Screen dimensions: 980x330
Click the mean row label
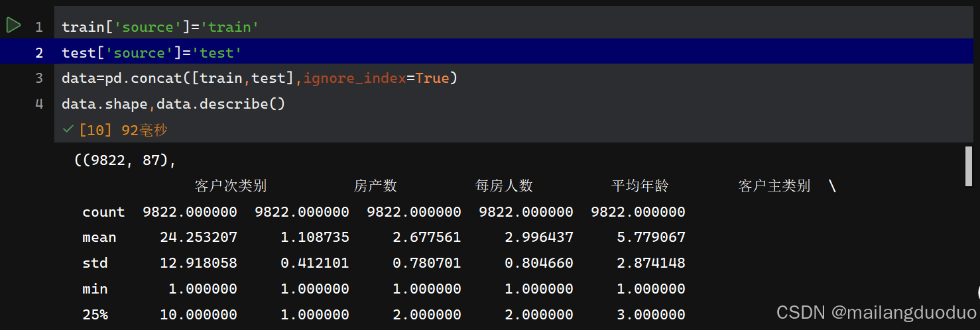(99, 237)
